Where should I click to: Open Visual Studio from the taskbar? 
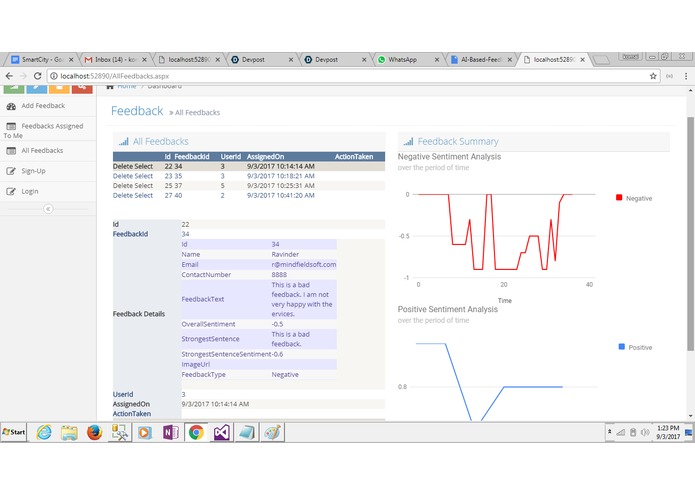(222, 432)
